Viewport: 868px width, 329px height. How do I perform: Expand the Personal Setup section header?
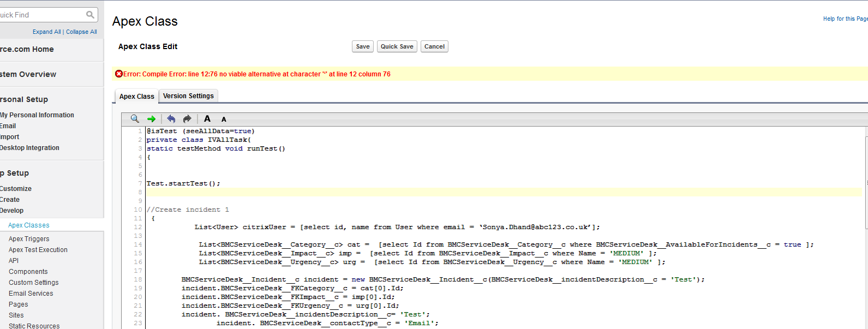click(x=24, y=99)
